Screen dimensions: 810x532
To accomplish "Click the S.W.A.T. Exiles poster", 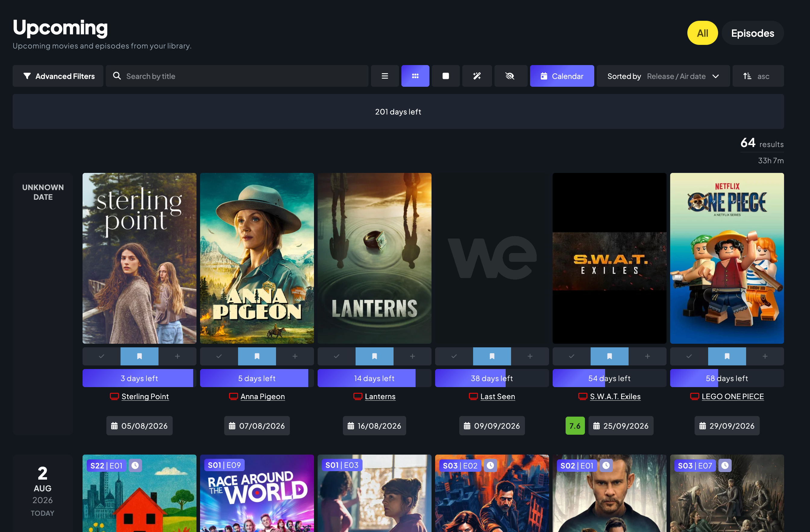I will [x=610, y=258].
